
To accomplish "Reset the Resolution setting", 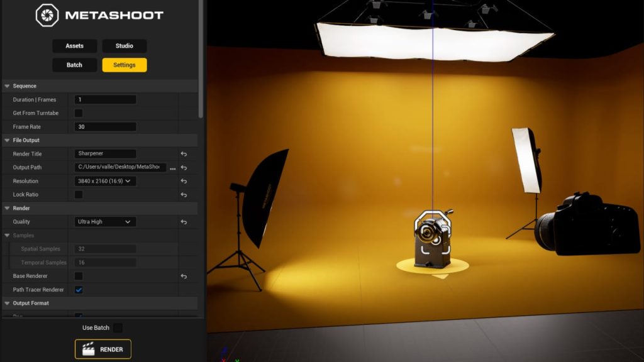I will point(184,181).
